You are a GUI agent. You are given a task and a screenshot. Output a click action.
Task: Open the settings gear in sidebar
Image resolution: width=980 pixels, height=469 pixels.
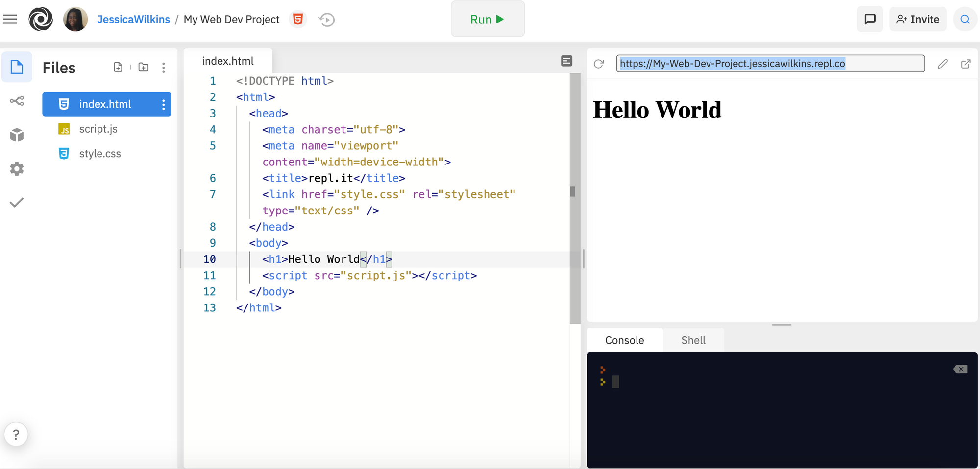[17, 169]
